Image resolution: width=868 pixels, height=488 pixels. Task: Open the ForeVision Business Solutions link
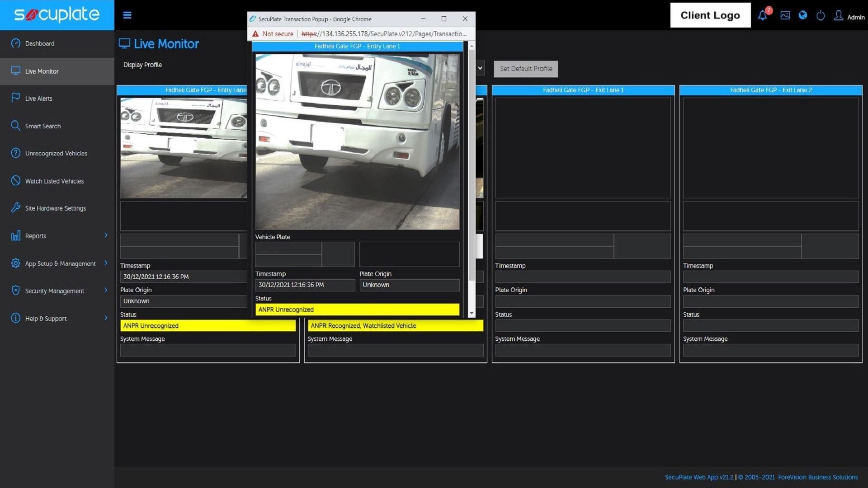point(818,477)
